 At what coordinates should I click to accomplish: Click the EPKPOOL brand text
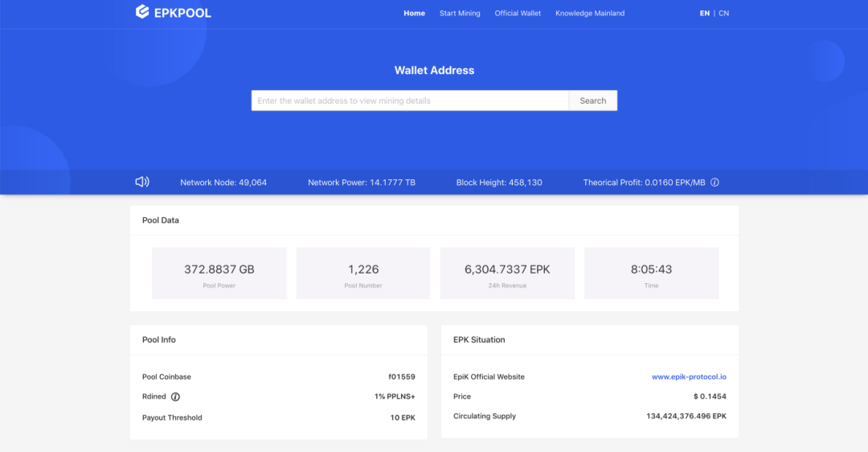click(182, 13)
